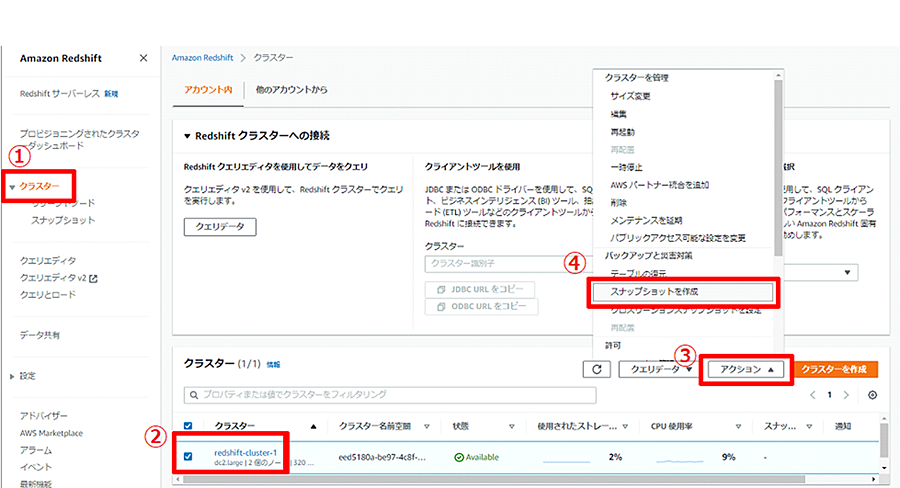900x488 pixels.
Task: Select 再起動 from the actions menu
Action: coord(622,132)
